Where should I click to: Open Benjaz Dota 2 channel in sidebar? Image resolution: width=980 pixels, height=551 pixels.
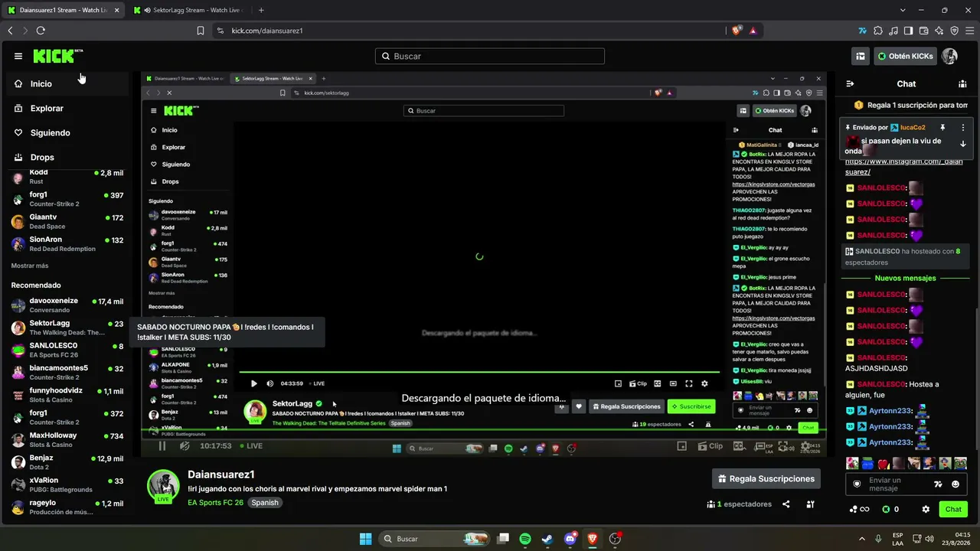pyautogui.click(x=67, y=461)
